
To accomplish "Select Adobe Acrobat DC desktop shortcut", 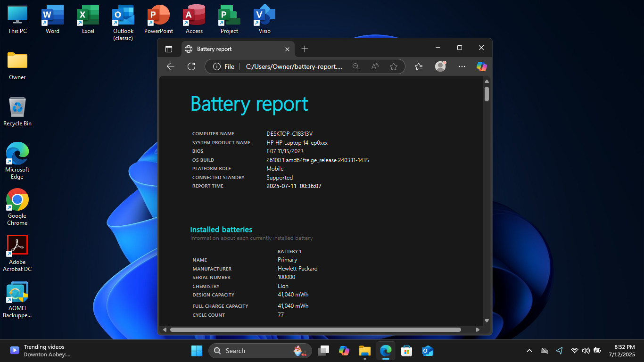I will click(17, 254).
